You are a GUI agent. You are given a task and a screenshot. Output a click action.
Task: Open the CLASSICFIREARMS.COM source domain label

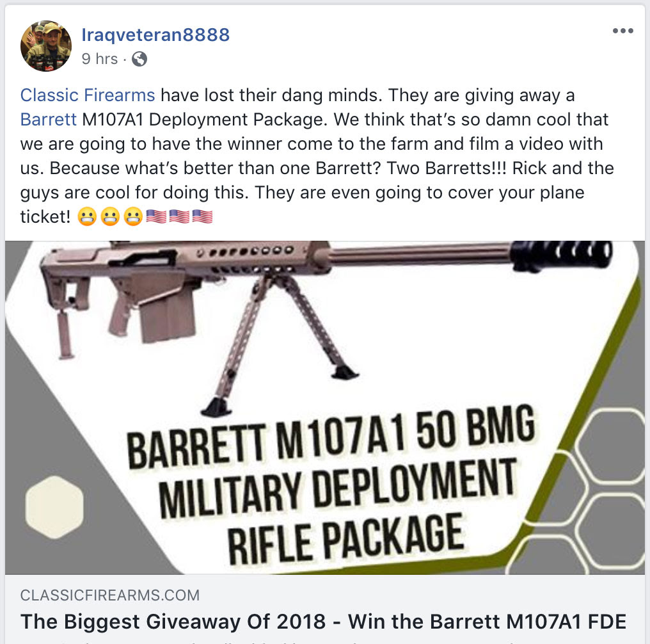(x=110, y=595)
